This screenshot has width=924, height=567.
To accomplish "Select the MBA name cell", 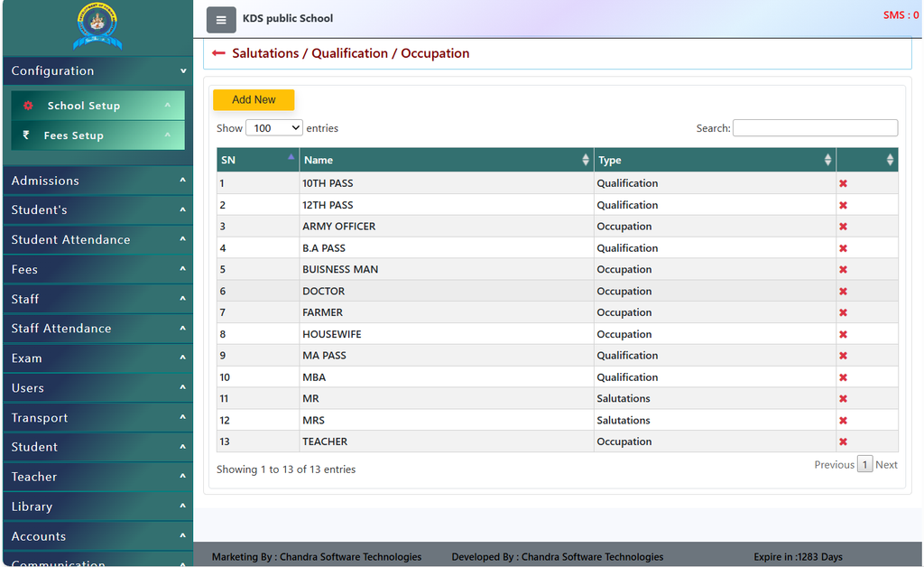I will tap(446, 377).
